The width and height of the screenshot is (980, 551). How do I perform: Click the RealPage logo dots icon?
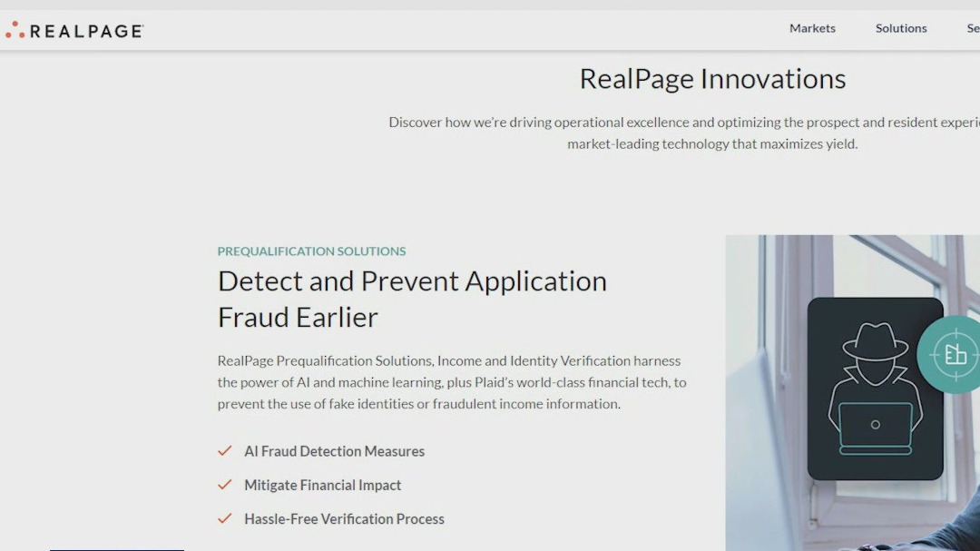coord(15,29)
